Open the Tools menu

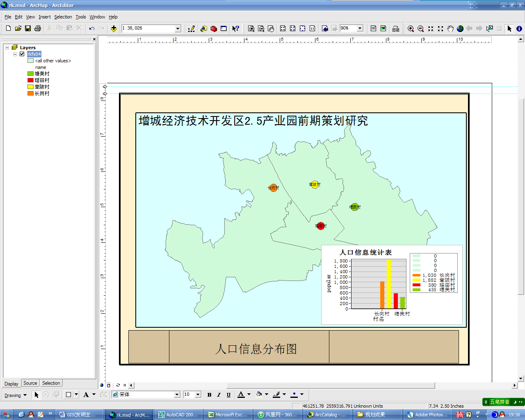[81, 17]
